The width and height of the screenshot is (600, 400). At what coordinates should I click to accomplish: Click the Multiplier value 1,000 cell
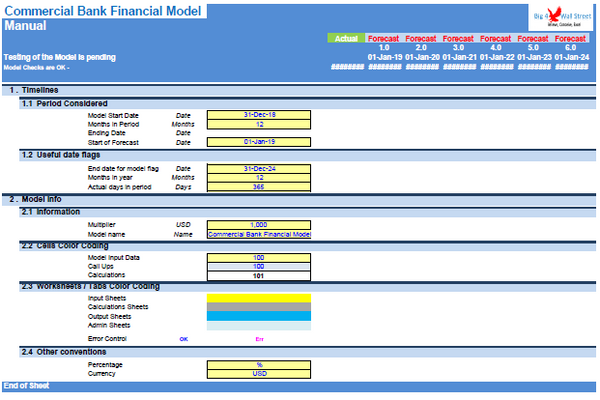[259, 225]
